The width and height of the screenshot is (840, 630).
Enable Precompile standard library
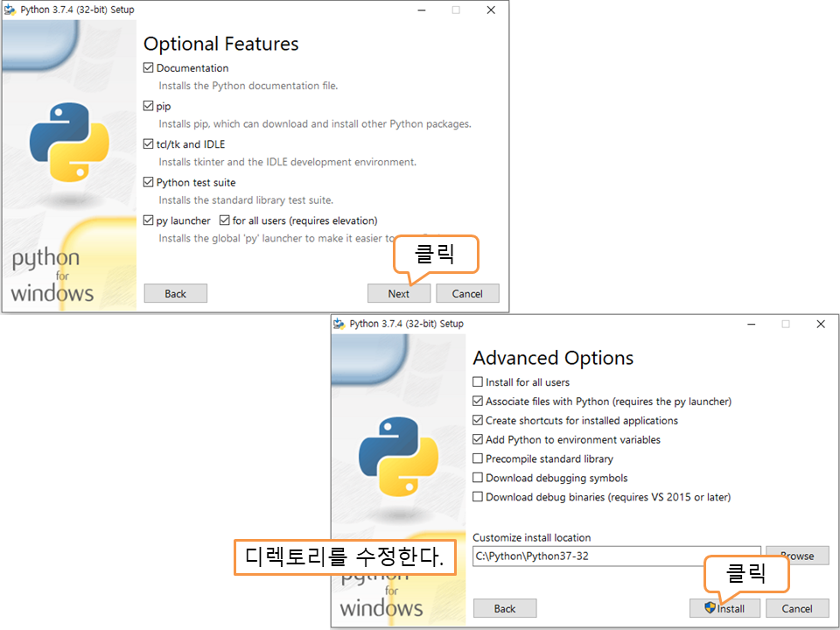tap(478, 459)
